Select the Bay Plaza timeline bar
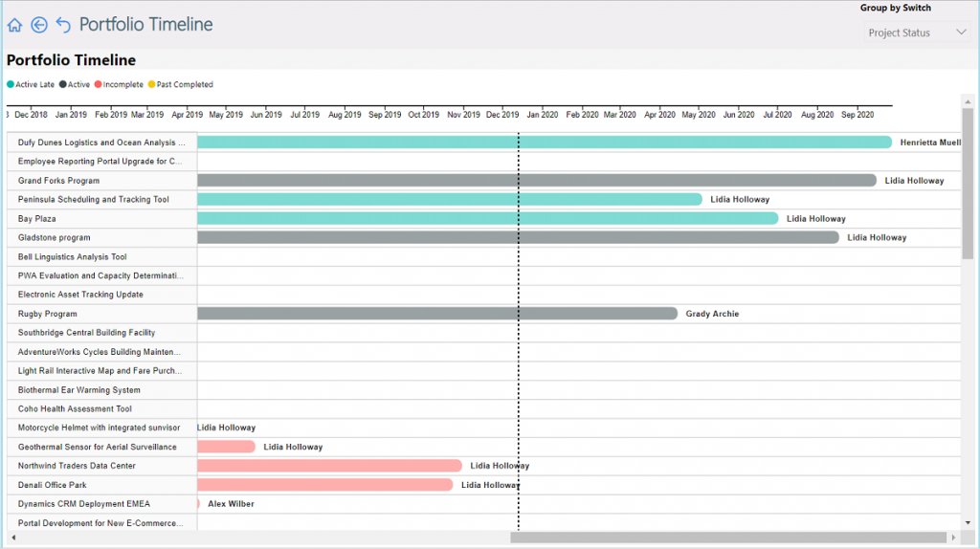This screenshot has height=549, width=980. tap(488, 219)
